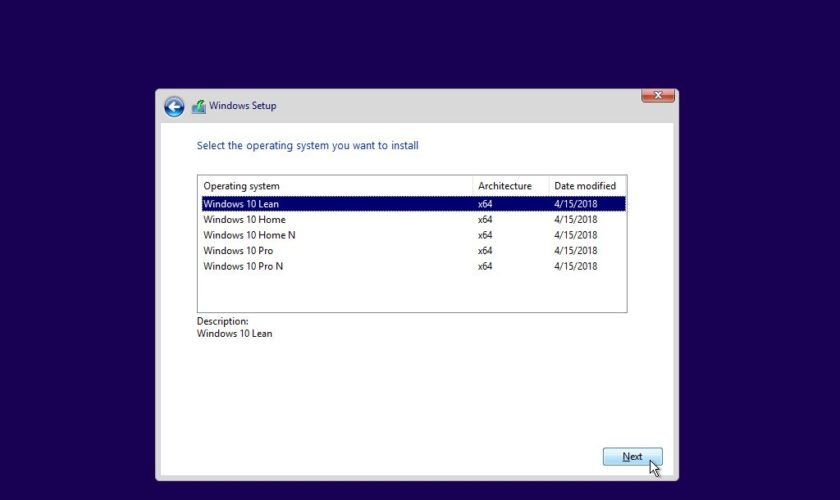Click x64 in the Windows 10 Lean row
The height and width of the screenshot is (500, 840).
[x=485, y=204]
